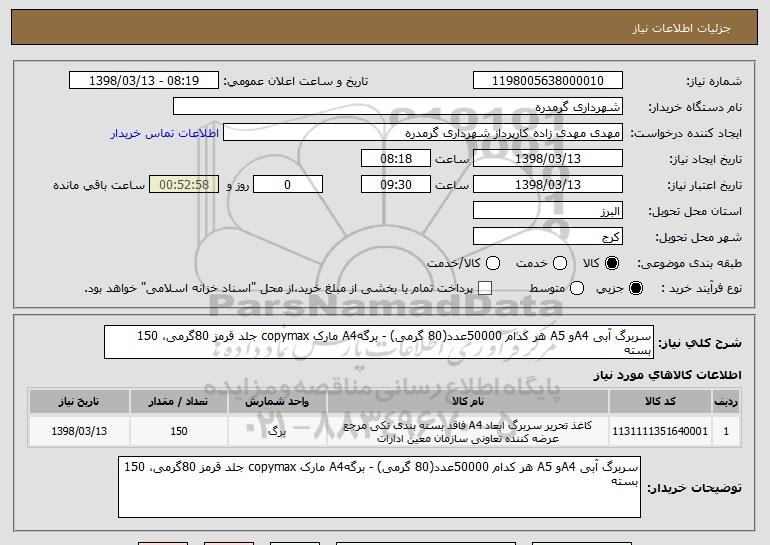770x545 pixels.
Task: Click the توضیحات خریدار text area
Action: pyautogui.click(x=379, y=487)
